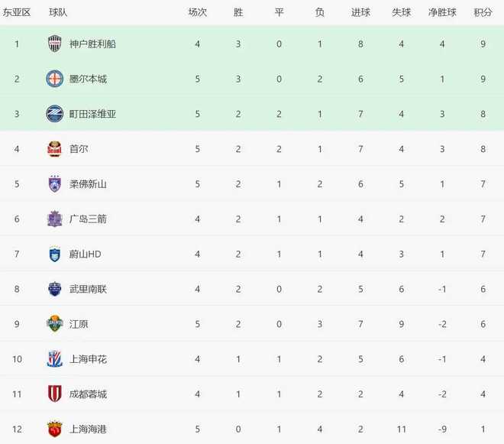Click the 江原 team badge
The height and width of the screenshot is (444, 504).
(x=54, y=324)
